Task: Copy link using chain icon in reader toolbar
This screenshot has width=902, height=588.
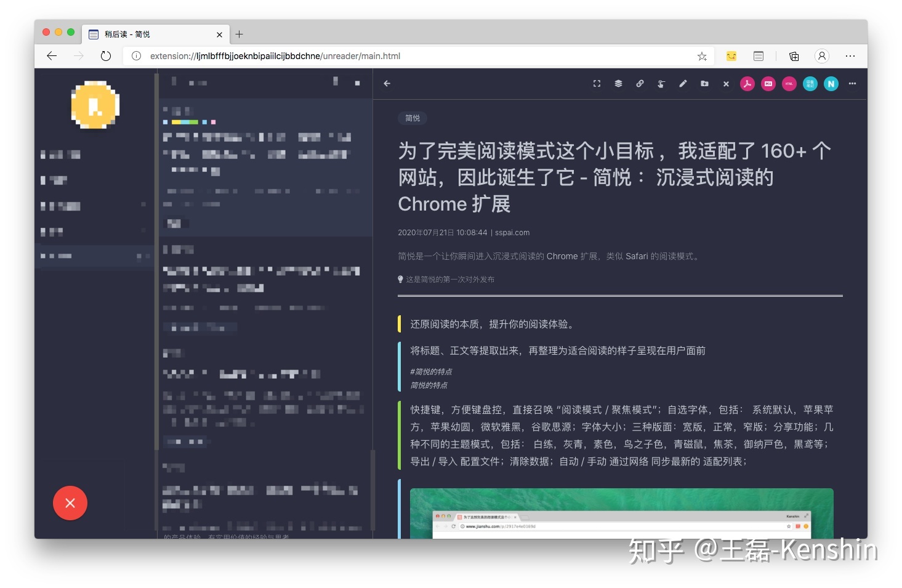Action: click(640, 84)
